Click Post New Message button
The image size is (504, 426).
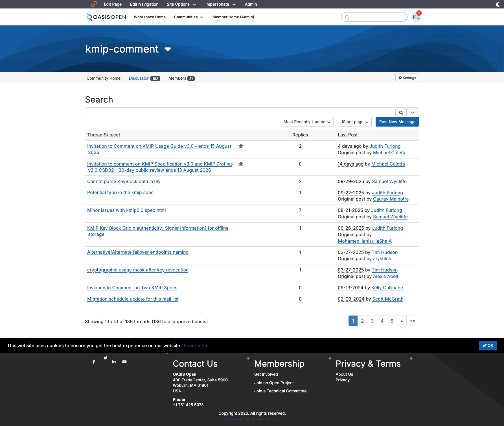397,122
